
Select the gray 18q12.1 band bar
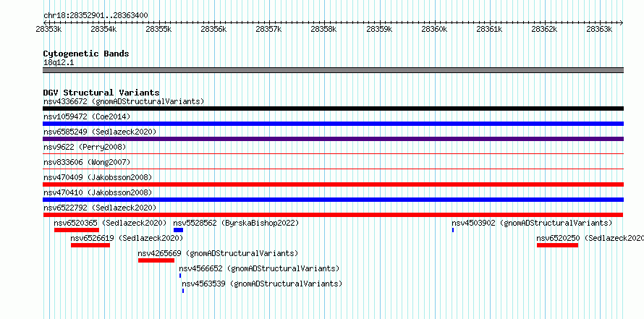[333, 70]
